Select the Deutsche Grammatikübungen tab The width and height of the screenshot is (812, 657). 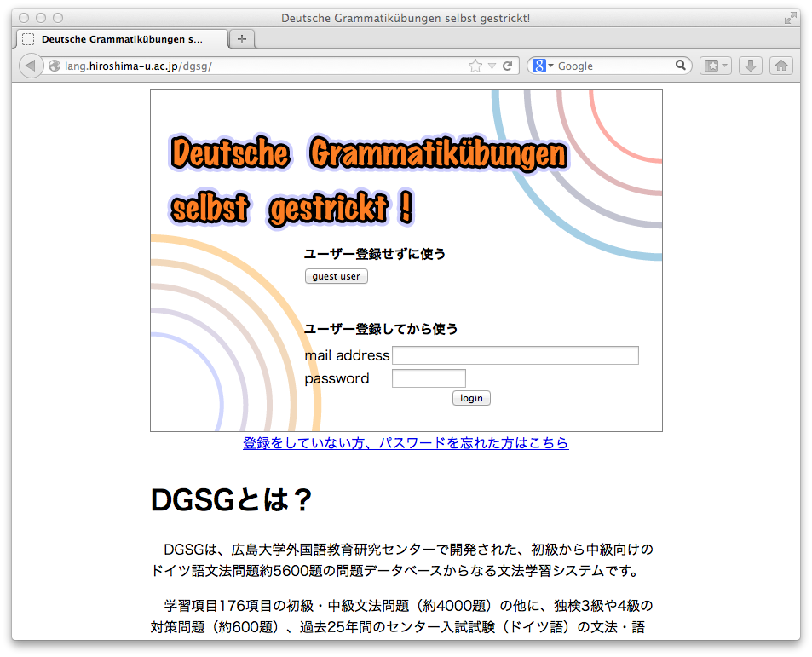coord(122,39)
